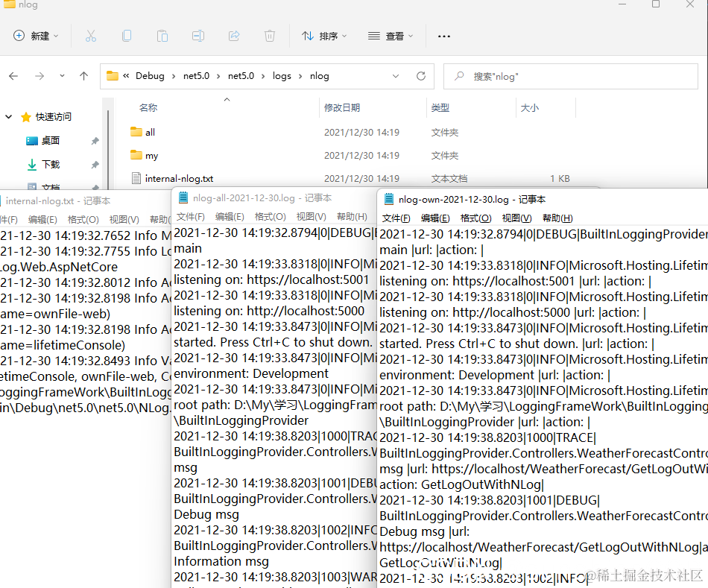Open the three-dot more options menu
Viewport: 708px width, 588px height.
(x=444, y=36)
